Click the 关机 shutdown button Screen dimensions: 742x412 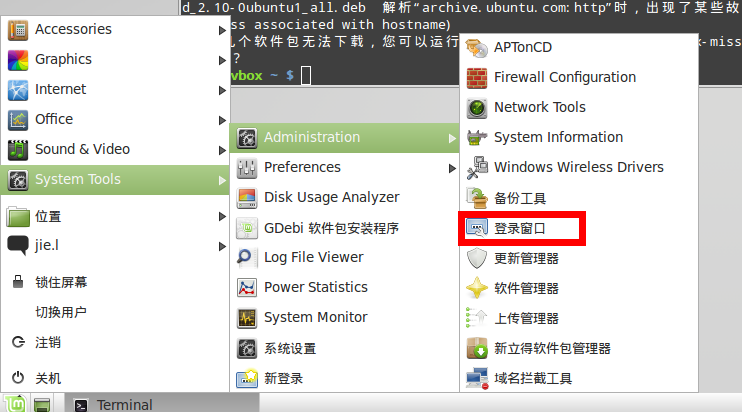[x=48, y=378]
